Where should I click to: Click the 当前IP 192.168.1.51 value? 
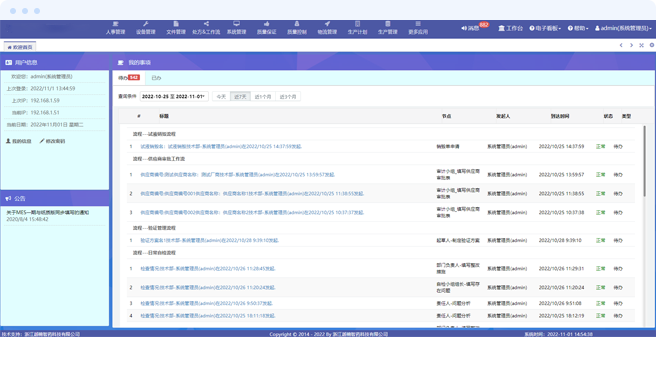coord(45,113)
